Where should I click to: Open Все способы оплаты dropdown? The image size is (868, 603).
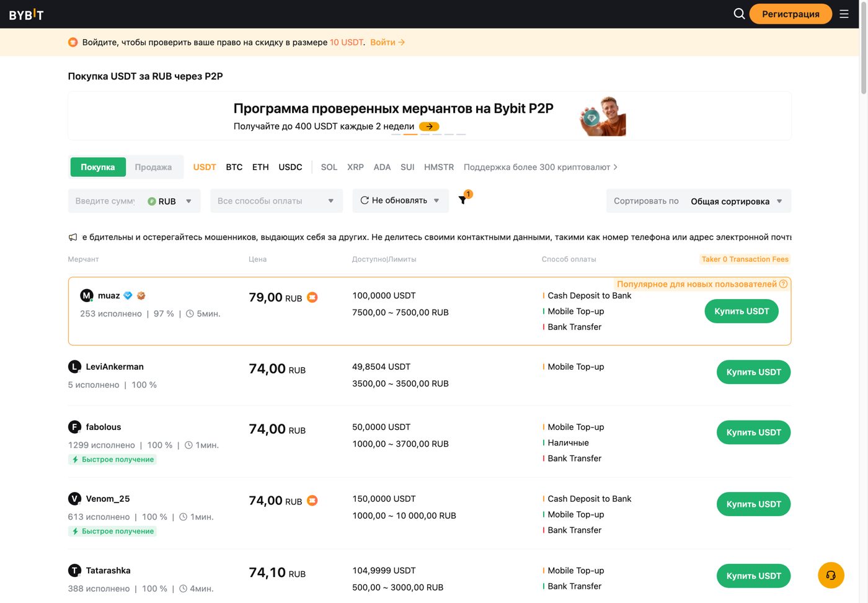click(x=277, y=201)
